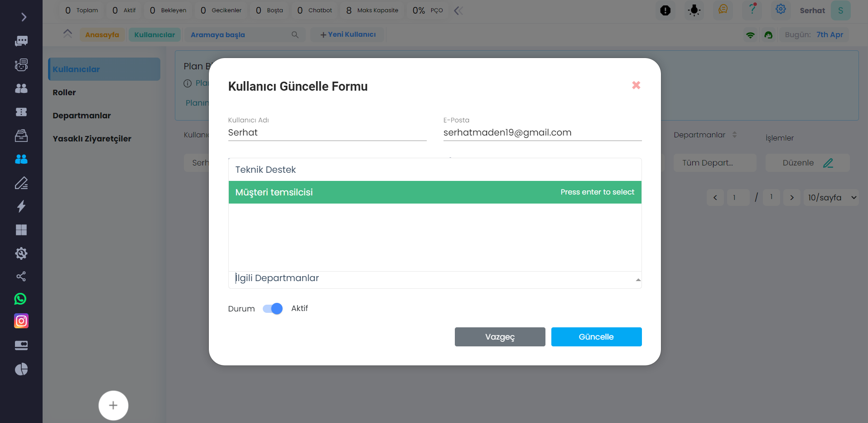Open the live chat messages icon
Viewport: 868px width, 423px height.
click(x=21, y=41)
